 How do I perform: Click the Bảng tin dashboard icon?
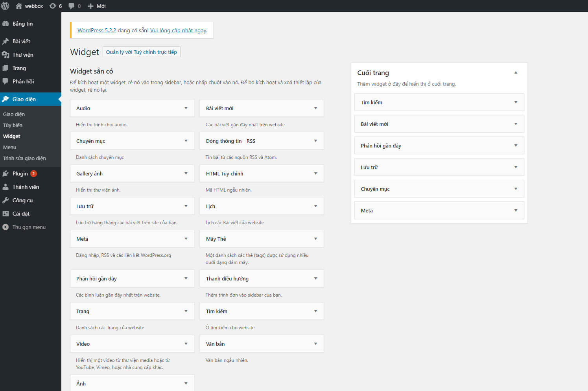pos(6,24)
